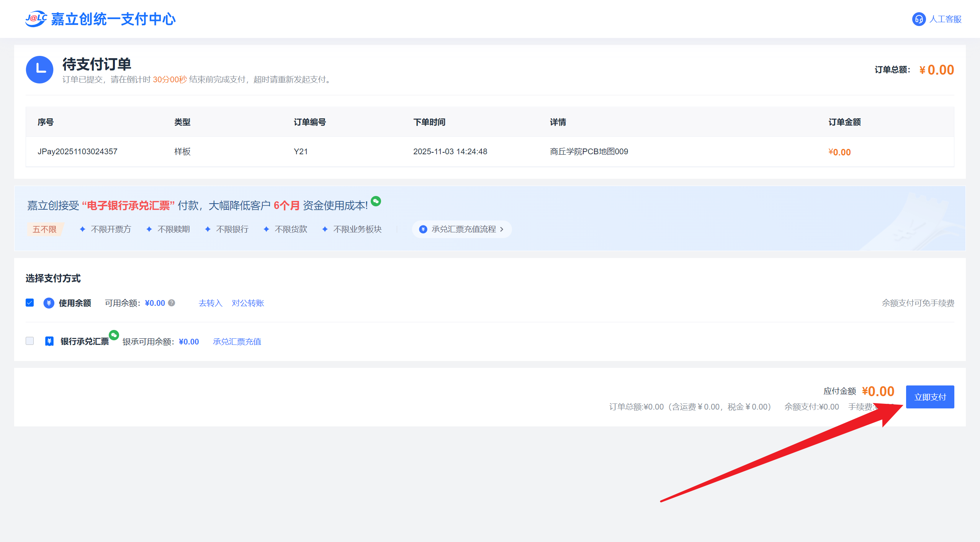Select order row JPay20251103024357
This screenshot has height=542, width=980.
(x=77, y=152)
